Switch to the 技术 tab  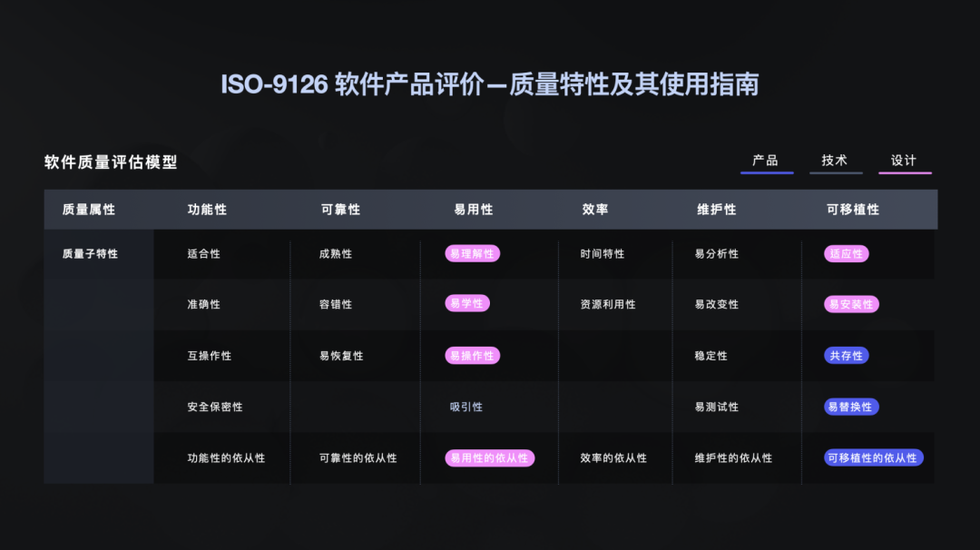[836, 162]
